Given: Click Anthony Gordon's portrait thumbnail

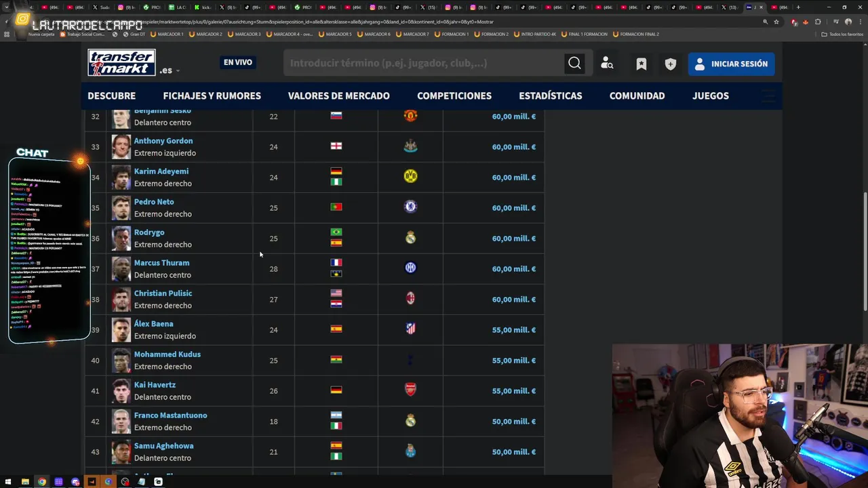Looking at the screenshot, I should tap(121, 146).
